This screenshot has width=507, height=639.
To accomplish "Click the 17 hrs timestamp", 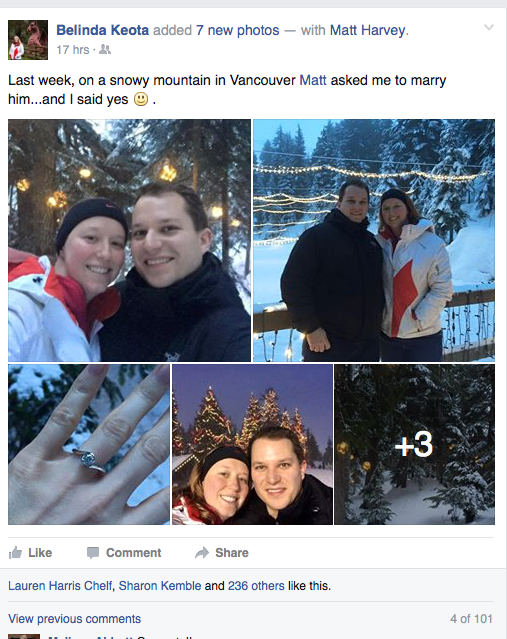I will 73,50.
